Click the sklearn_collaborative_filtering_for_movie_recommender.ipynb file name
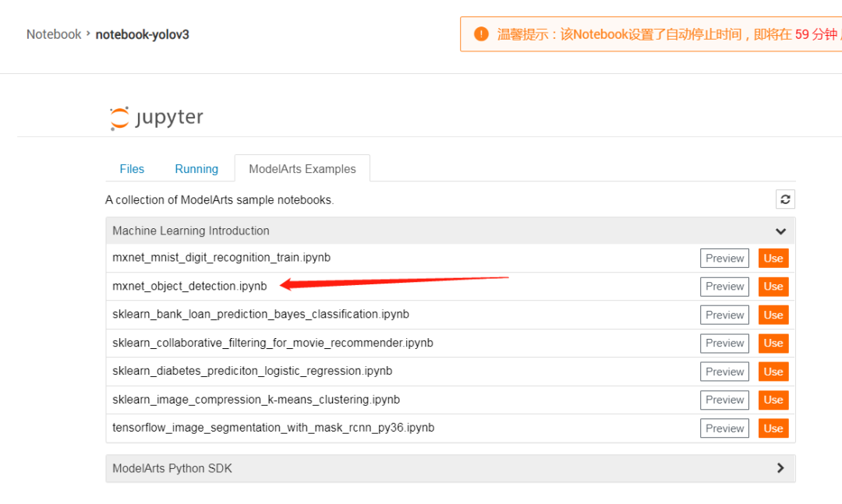 273,343
